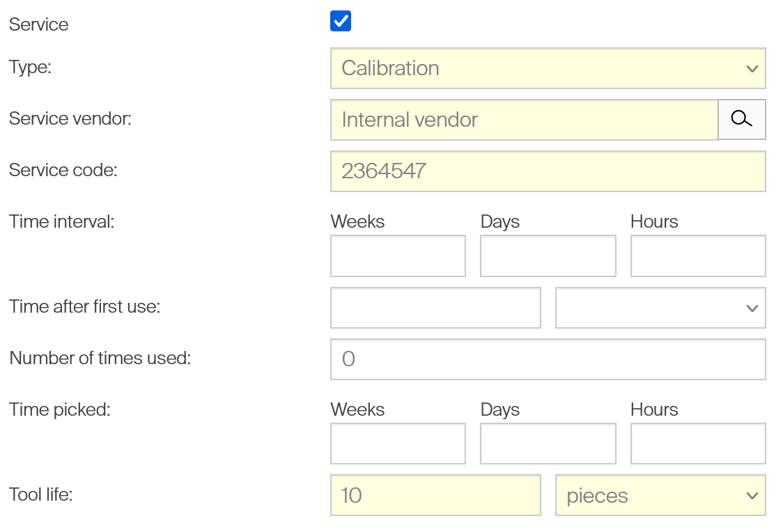Focus the Time after first use value field
The height and width of the screenshot is (532, 783).
coord(435,308)
